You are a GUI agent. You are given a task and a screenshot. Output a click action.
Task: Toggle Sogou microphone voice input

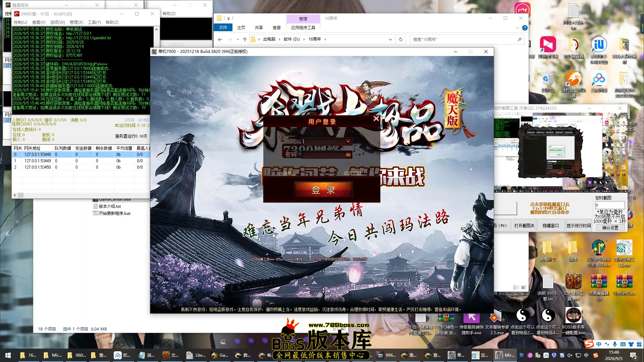(x=615, y=344)
